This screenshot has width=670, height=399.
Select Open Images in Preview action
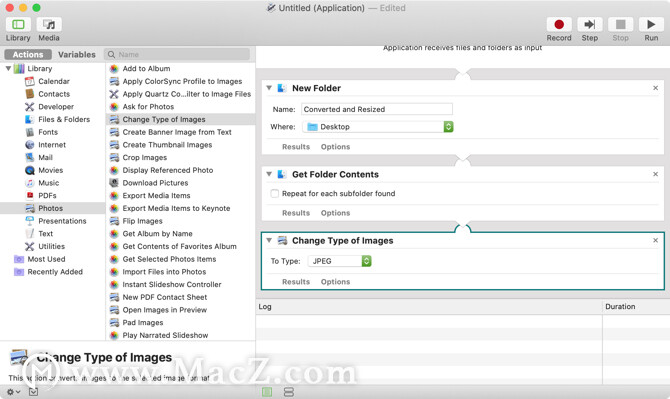coord(165,310)
